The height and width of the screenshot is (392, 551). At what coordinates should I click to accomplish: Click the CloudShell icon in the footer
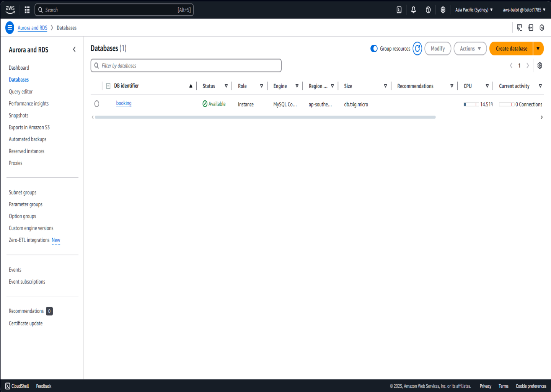(8, 386)
